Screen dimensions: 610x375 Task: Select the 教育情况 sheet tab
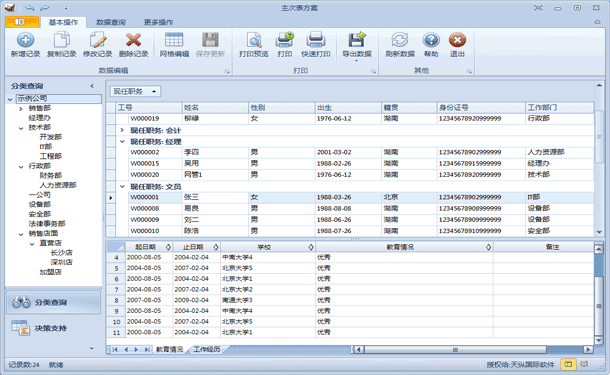(169, 349)
